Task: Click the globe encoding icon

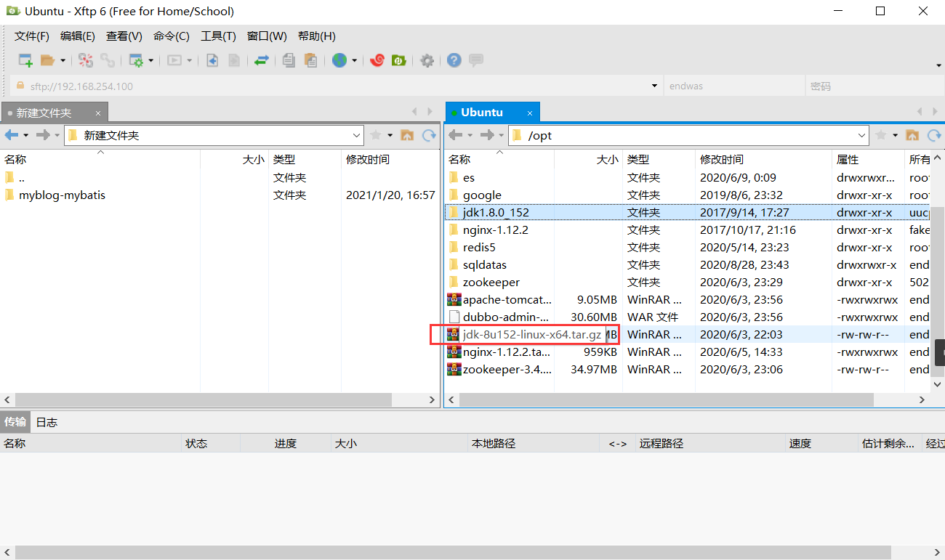Action: 339,60
